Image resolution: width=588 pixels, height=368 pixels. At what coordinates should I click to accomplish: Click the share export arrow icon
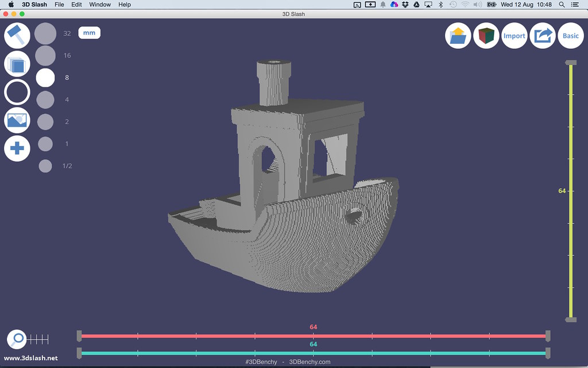coord(542,36)
